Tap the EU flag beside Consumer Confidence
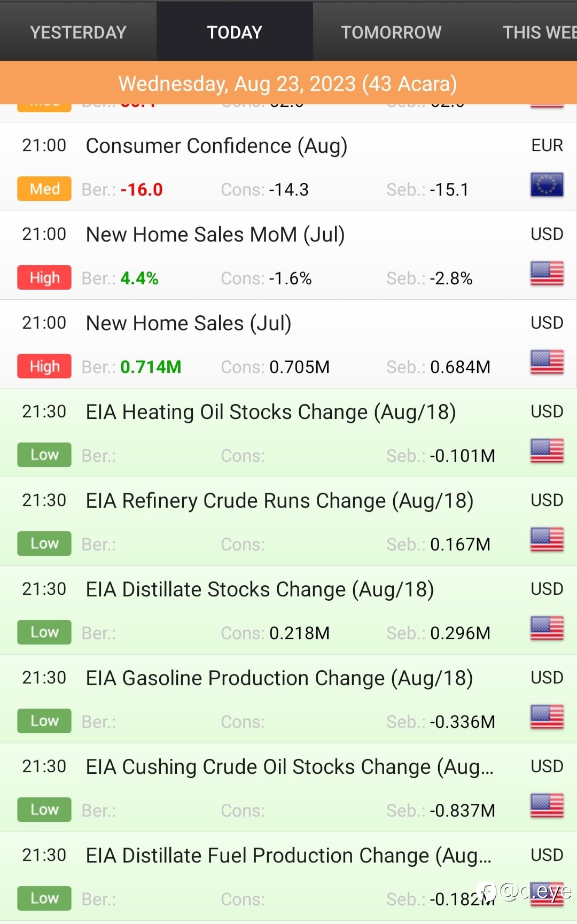 [x=547, y=185]
